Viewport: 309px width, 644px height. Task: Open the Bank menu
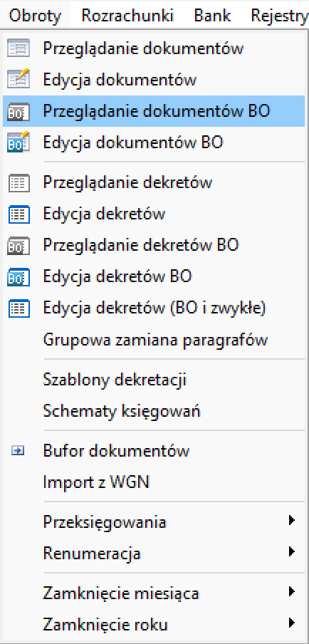click(212, 16)
